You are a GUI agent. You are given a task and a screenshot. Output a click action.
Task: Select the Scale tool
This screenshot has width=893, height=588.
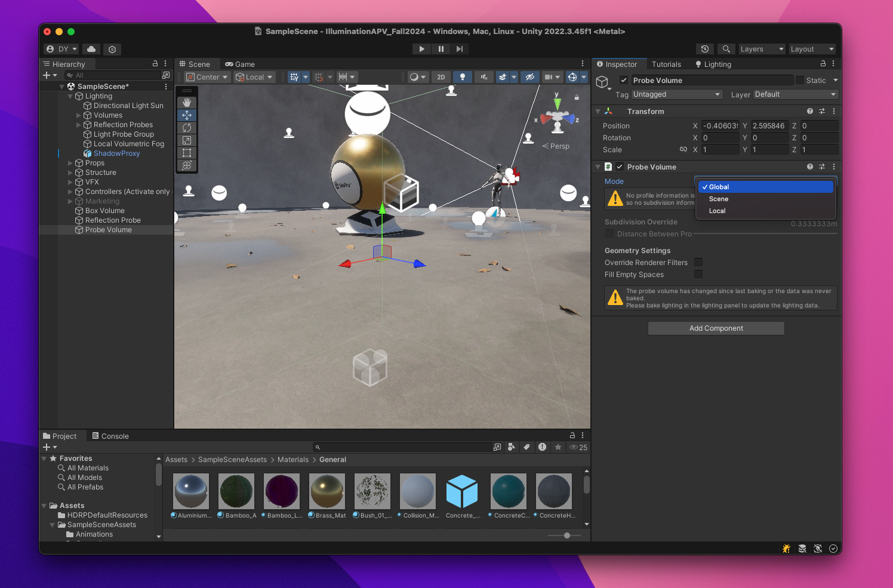187,140
